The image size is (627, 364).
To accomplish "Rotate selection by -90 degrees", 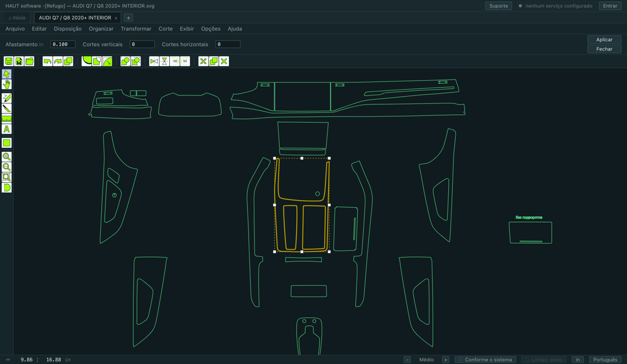I will 175,62.
